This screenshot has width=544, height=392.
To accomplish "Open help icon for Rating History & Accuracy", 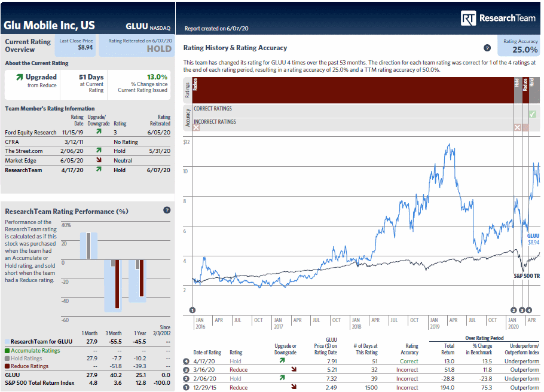I will 487,48.
